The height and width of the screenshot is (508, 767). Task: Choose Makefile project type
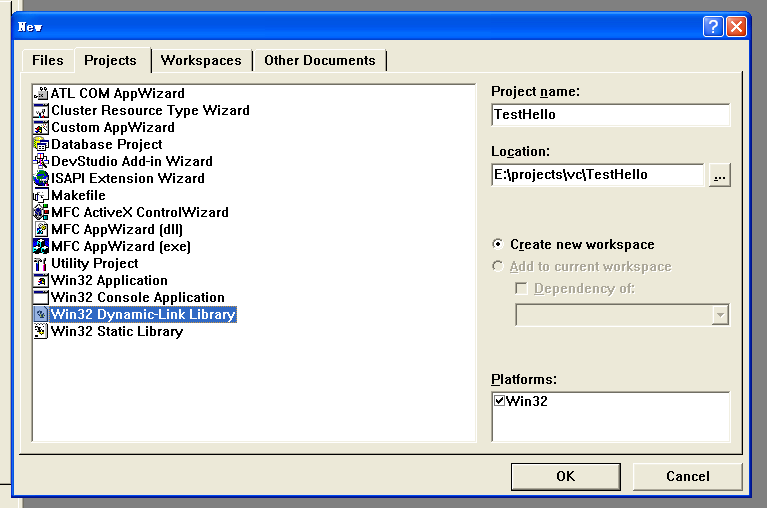(x=78, y=196)
